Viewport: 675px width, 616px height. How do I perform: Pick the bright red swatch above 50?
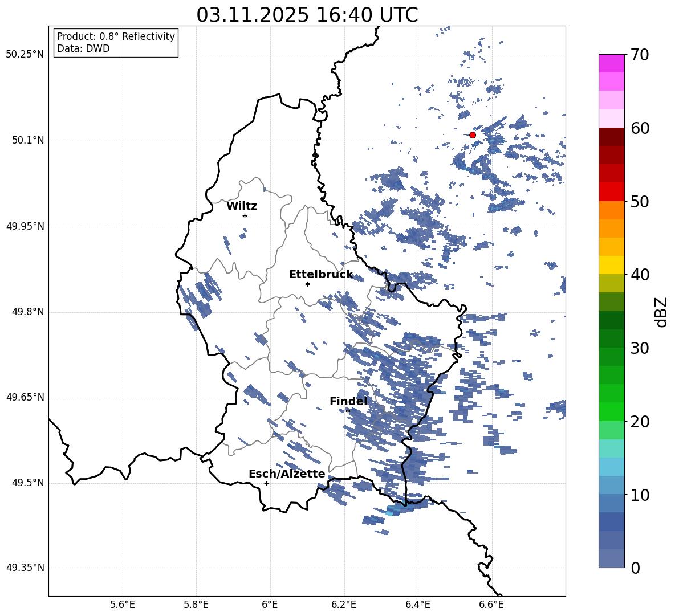click(x=612, y=192)
